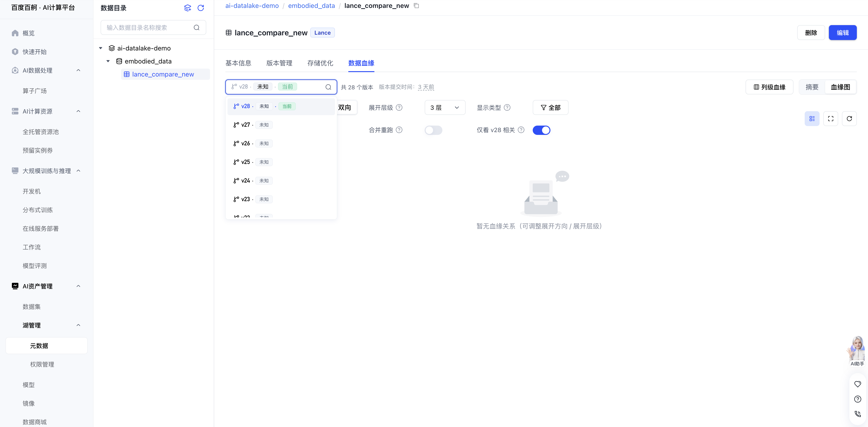Click the add data catalog layers icon

pyautogui.click(x=187, y=8)
